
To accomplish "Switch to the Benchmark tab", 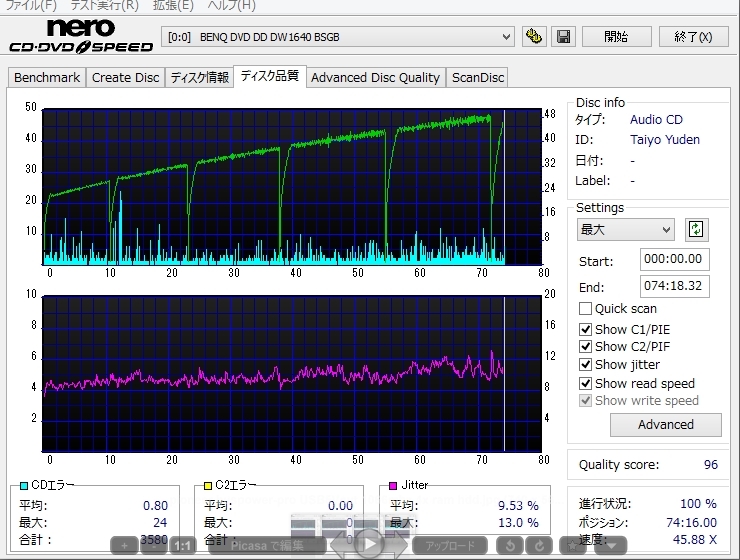I will coord(47,77).
